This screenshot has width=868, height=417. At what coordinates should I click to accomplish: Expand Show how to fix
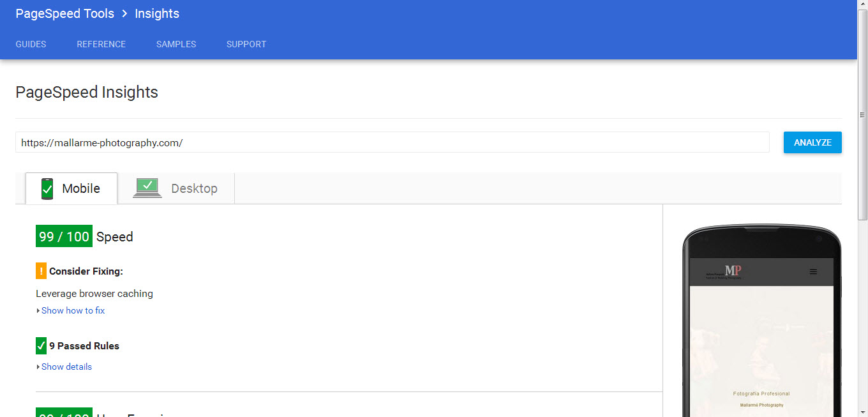click(73, 310)
